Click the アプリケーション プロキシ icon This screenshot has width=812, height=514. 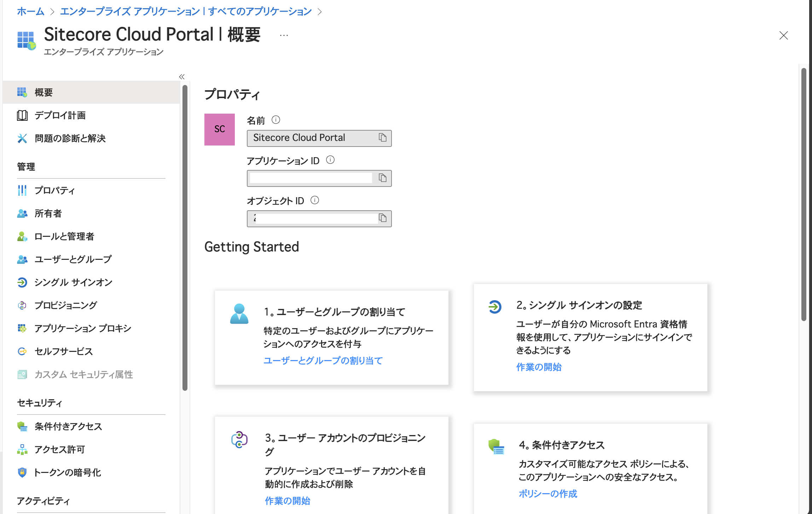[22, 329]
